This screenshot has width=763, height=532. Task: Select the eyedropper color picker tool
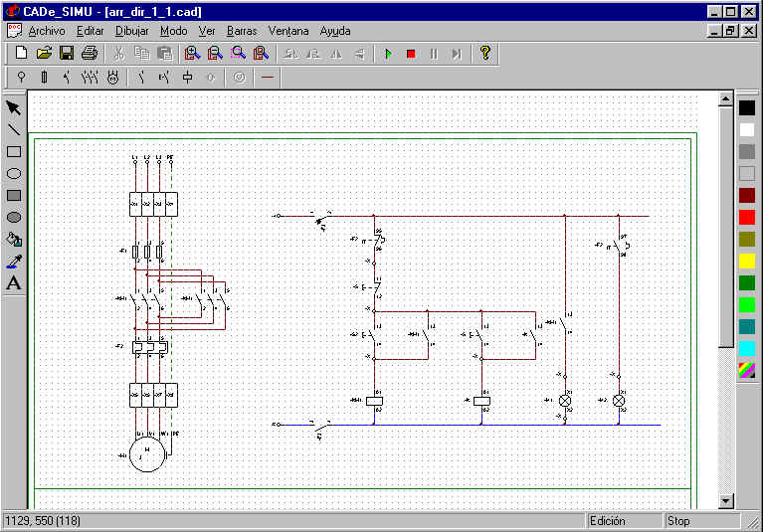[x=14, y=262]
